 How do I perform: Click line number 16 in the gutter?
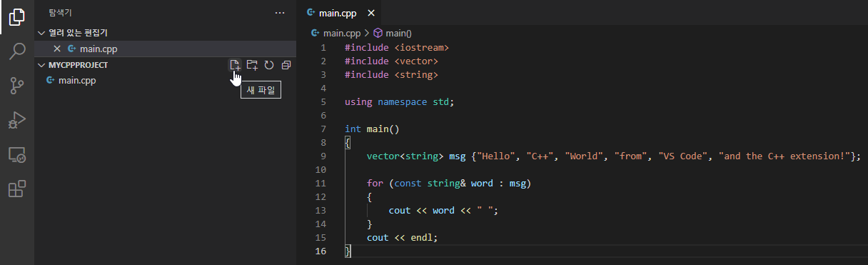(x=321, y=251)
